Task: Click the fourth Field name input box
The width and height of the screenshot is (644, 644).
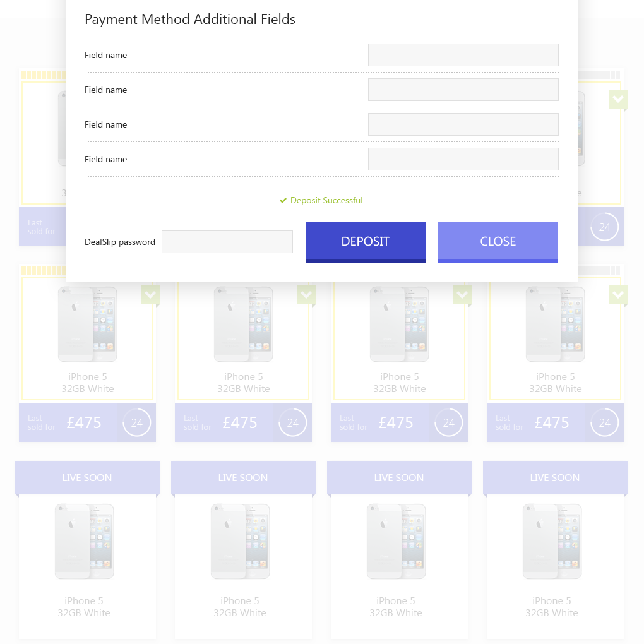Action: 463,159
